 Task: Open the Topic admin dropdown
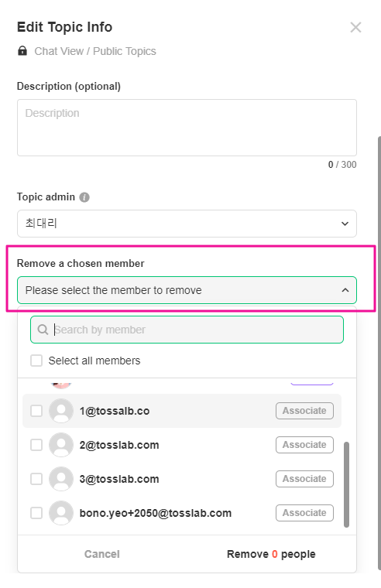click(x=187, y=224)
